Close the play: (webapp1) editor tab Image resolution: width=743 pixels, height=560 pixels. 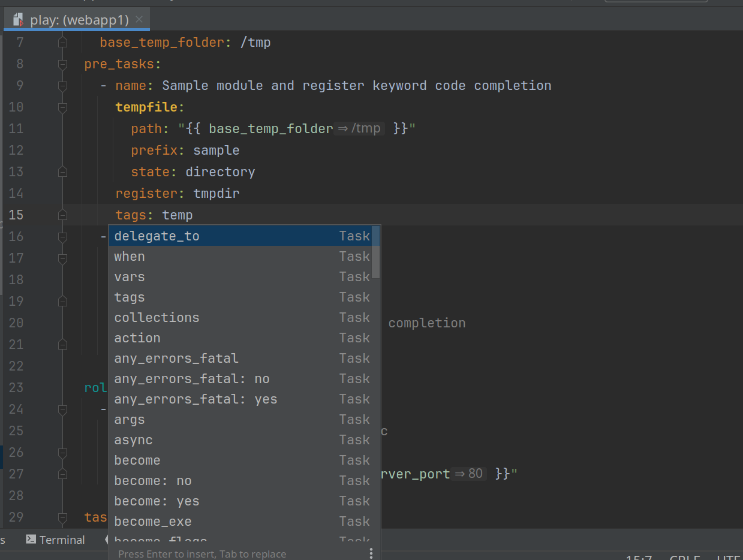[x=139, y=20]
